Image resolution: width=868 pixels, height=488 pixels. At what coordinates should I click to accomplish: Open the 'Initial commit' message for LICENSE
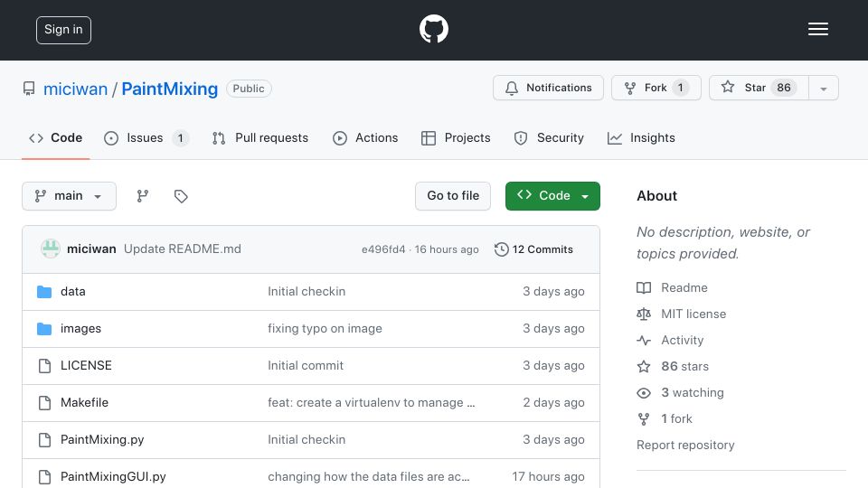tap(306, 366)
